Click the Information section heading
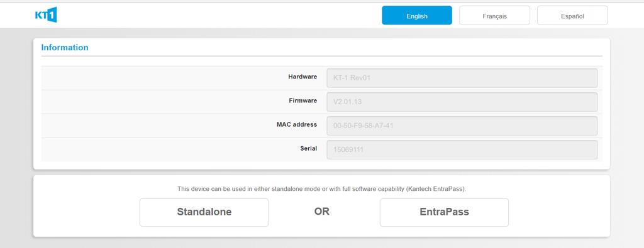The height and width of the screenshot is (248, 644). click(x=65, y=48)
